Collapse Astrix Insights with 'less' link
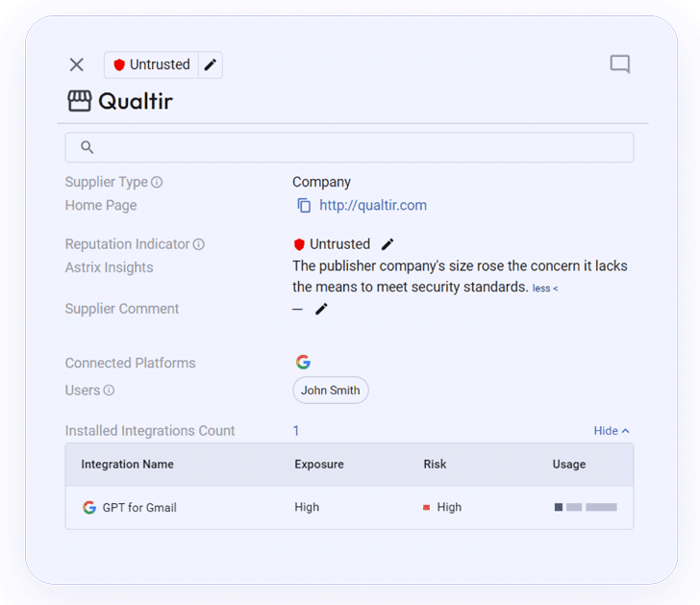 coord(545,289)
